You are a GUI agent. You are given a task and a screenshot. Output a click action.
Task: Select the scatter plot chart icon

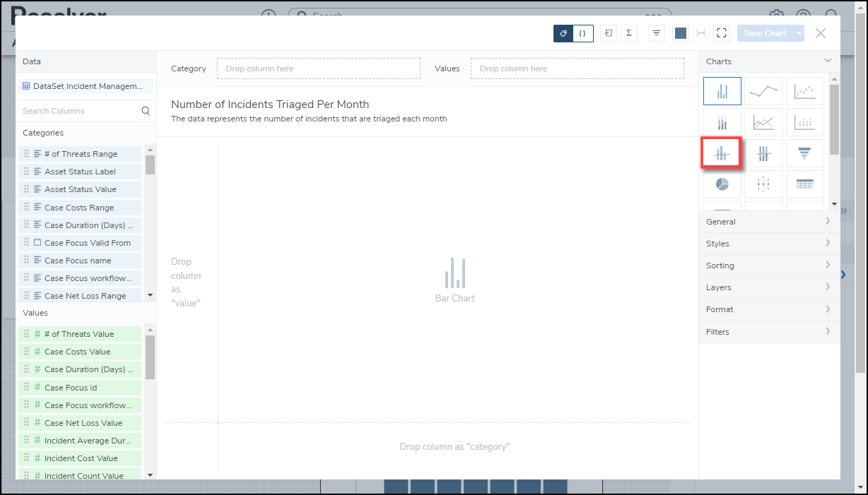click(804, 91)
